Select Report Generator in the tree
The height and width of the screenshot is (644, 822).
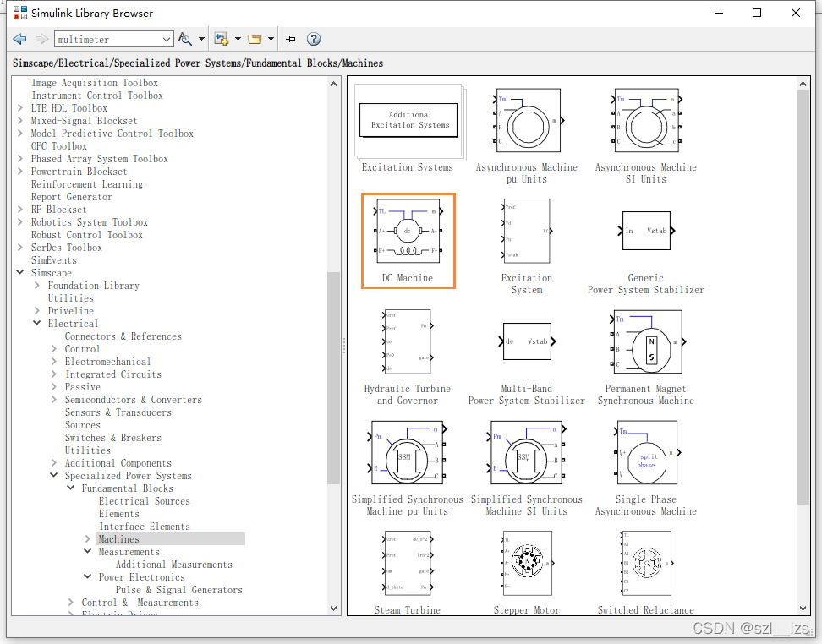[x=71, y=197]
